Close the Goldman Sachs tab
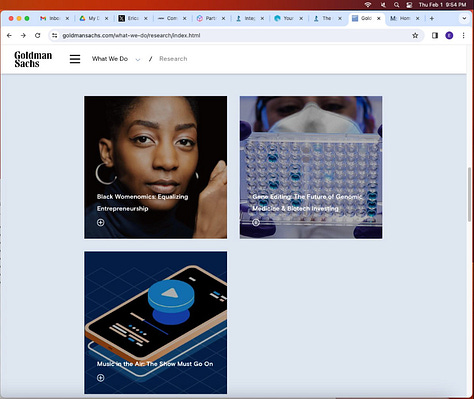 point(379,18)
